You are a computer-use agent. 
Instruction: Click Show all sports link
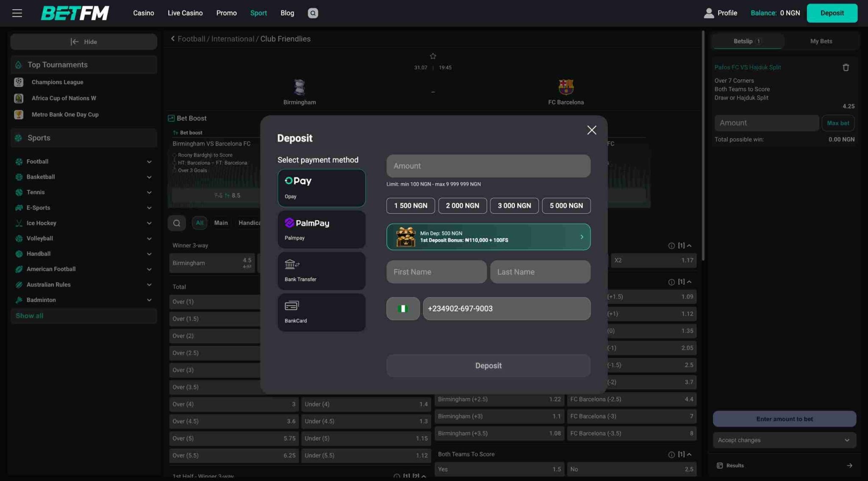tap(29, 316)
